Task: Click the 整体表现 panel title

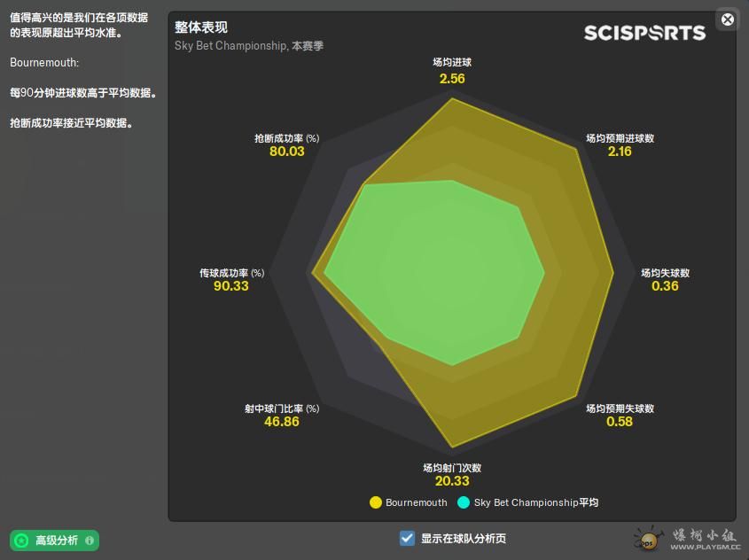Action: click(200, 27)
